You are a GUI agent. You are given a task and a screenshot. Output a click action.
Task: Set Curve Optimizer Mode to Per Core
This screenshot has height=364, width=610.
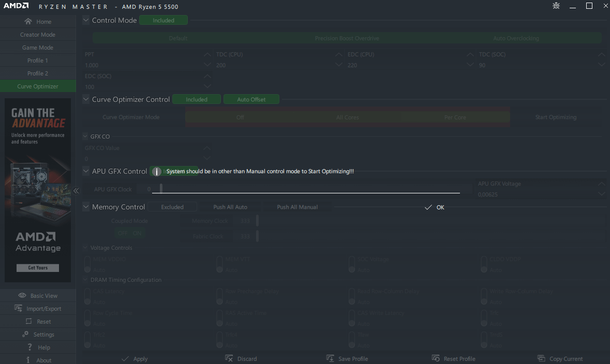tap(455, 117)
